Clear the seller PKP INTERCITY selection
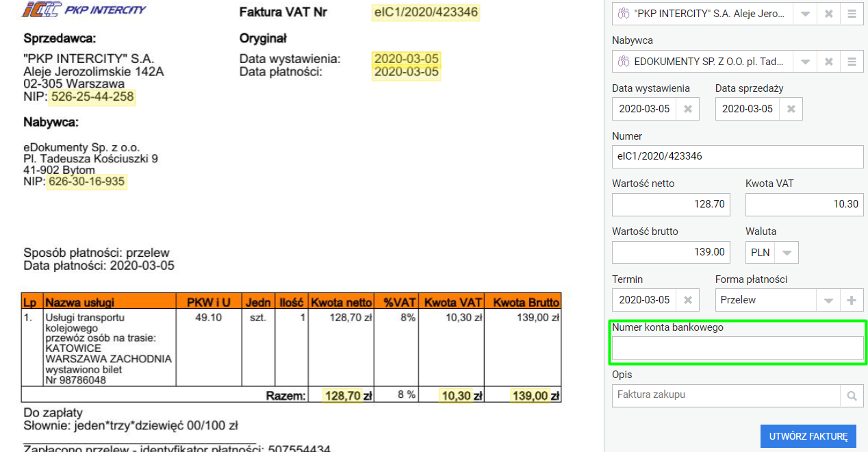Screen dimensions: 868x452 coord(828,14)
